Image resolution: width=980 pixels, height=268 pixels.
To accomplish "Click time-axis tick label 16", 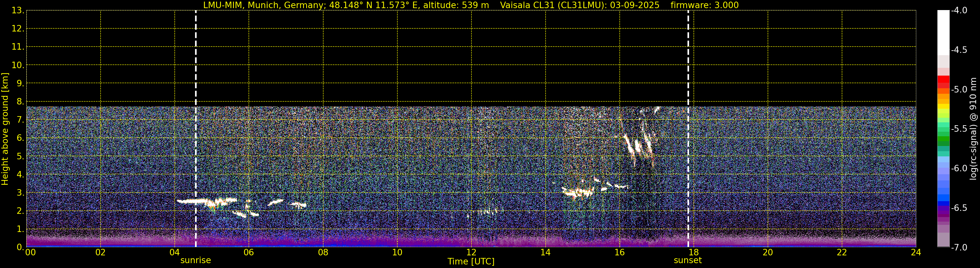I will coord(620,252).
